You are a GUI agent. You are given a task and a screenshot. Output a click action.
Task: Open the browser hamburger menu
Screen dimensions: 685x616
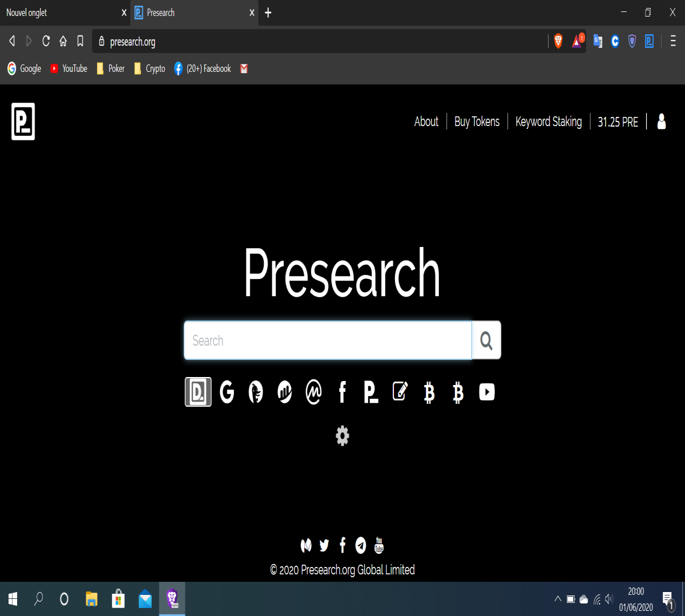click(673, 41)
